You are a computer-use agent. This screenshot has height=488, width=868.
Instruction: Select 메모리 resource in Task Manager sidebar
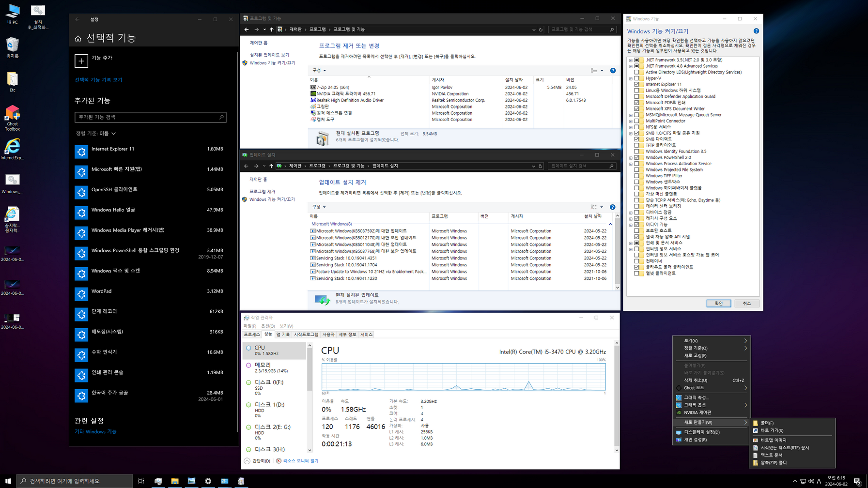pyautogui.click(x=274, y=367)
